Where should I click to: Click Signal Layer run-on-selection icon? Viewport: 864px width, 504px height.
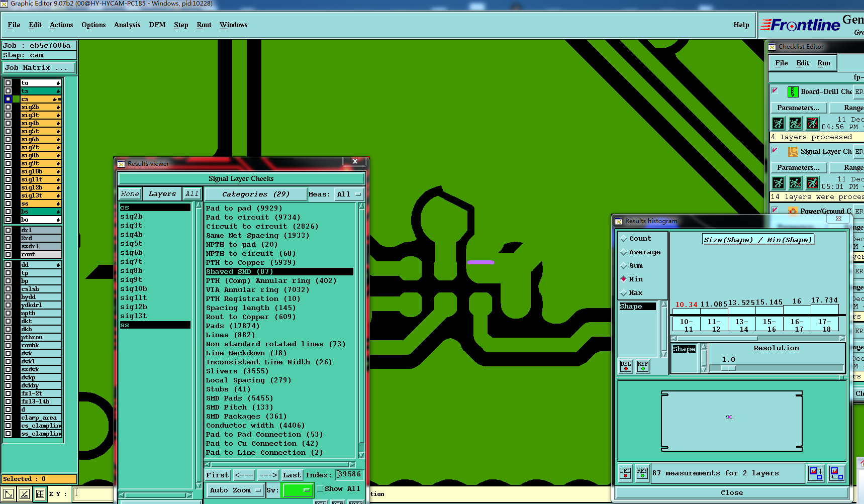coord(795,183)
